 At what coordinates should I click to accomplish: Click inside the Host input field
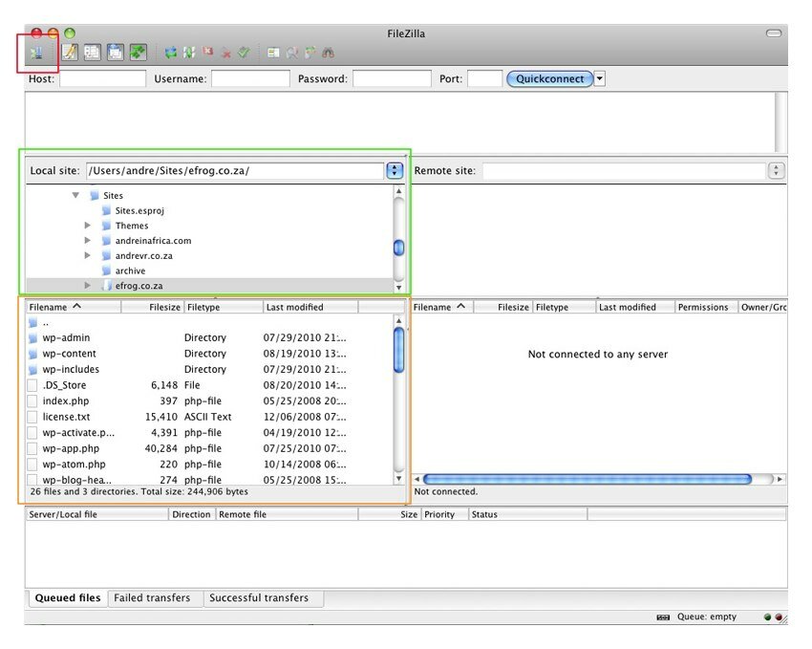click(102, 78)
